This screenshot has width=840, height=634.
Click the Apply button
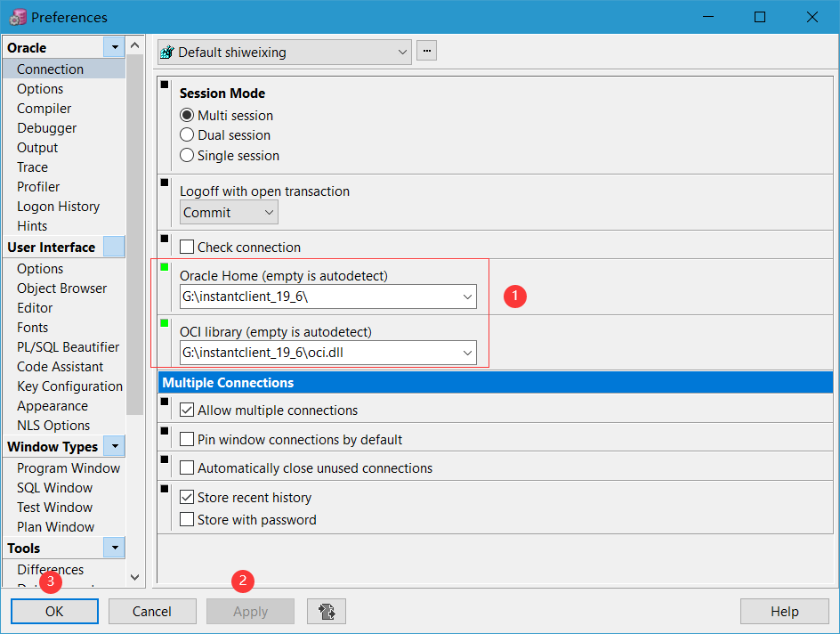click(x=250, y=611)
